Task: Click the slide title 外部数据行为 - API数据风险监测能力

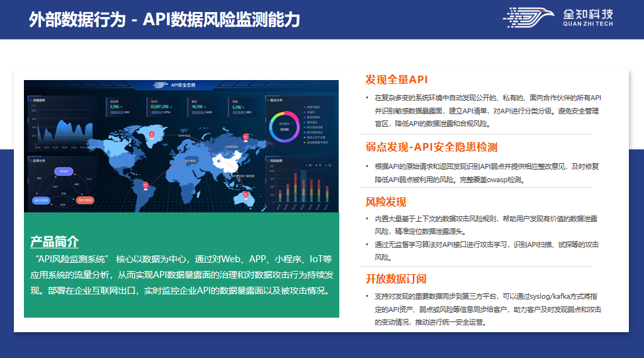Action: point(164,20)
